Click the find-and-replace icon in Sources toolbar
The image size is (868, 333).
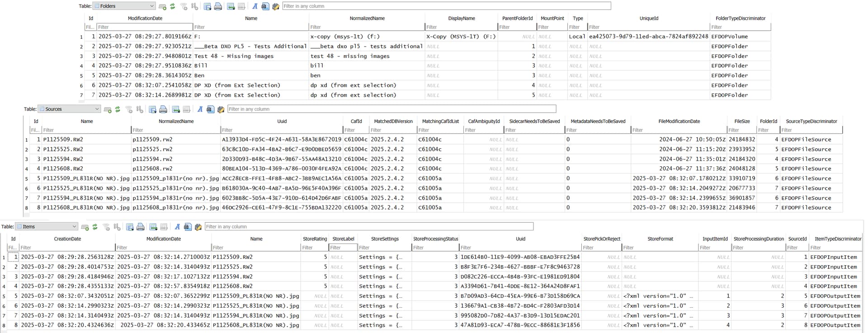click(221, 109)
